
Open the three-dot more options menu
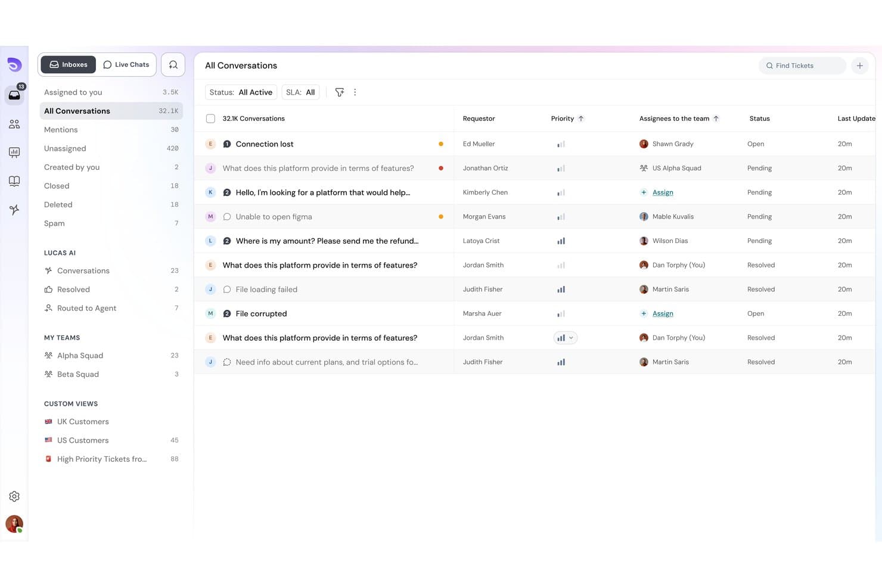click(x=355, y=92)
